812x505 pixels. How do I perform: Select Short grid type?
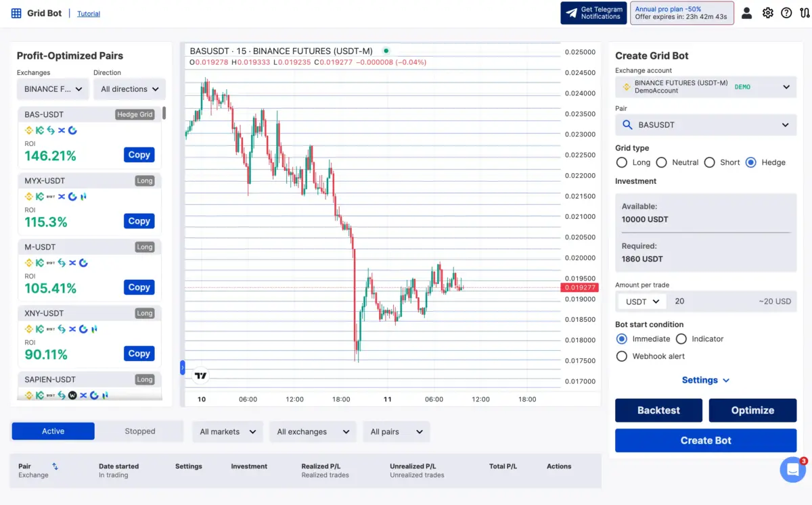click(x=710, y=162)
